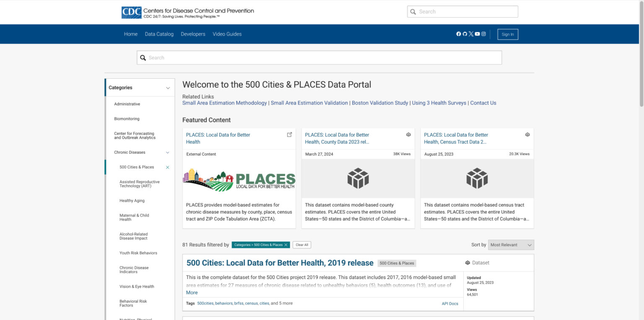Clear all active filters

[301, 245]
